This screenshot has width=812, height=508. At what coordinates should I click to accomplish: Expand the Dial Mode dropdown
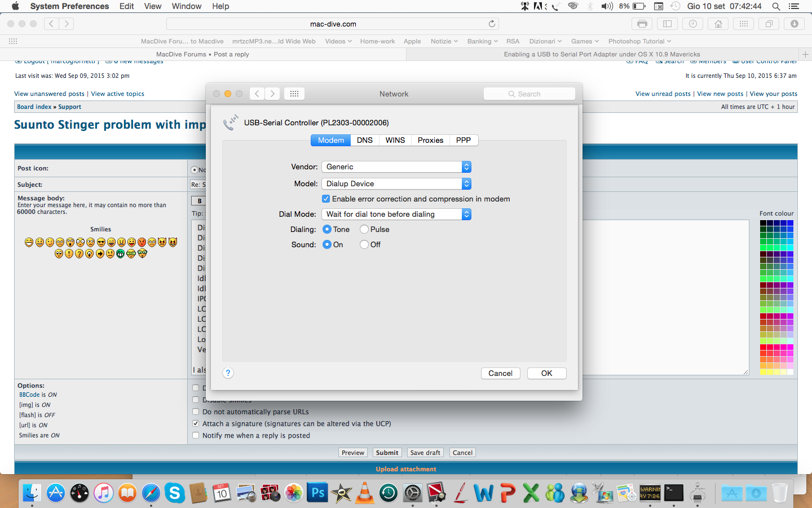[x=396, y=214]
